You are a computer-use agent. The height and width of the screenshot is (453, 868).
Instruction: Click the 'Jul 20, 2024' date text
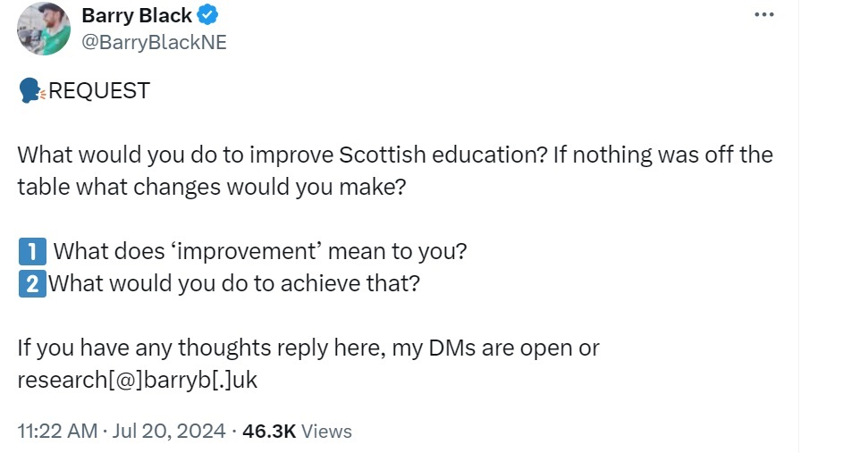pos(169,431)
